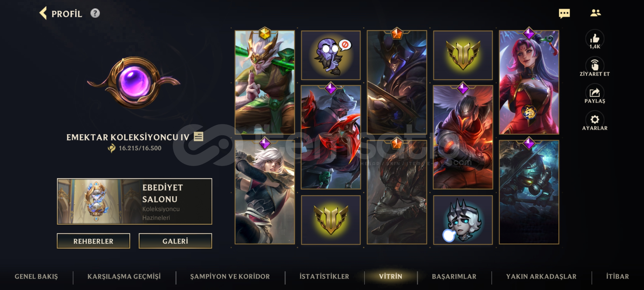
Task: Select the crowned Viego emote tile
Action: (463, 220)
